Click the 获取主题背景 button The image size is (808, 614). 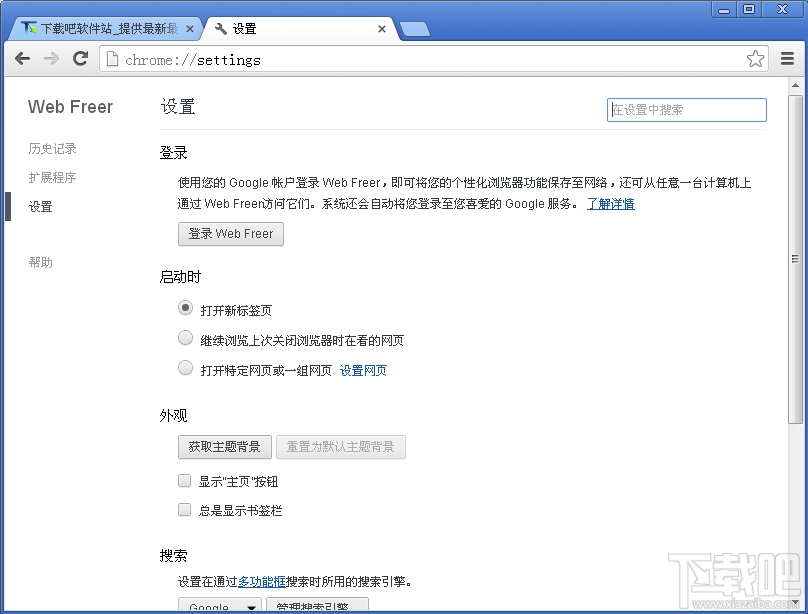[225, 447]
